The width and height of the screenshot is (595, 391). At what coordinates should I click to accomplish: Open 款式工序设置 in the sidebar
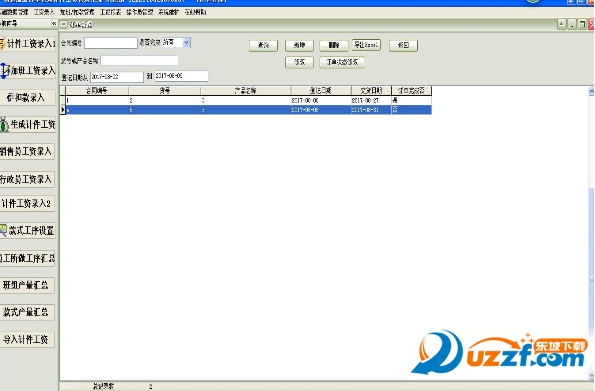(x=28, y=230)
